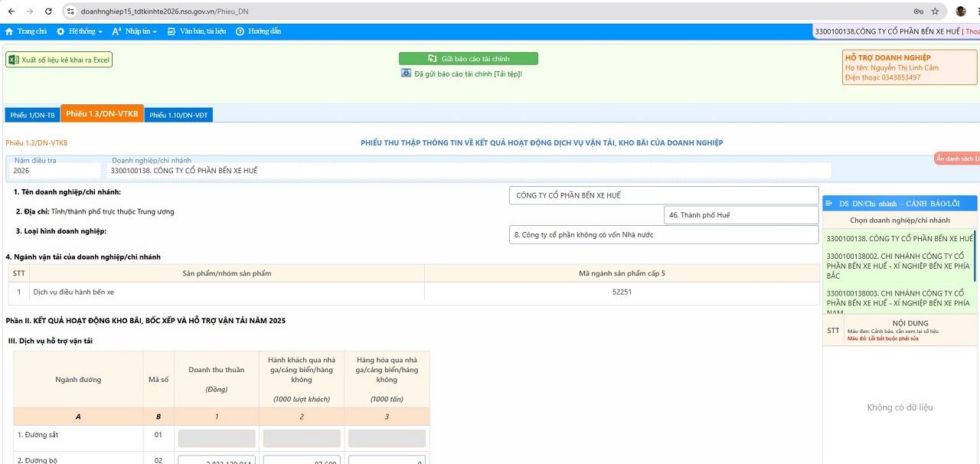The width and height of the screenshot is (980, 464).
Task: Click the Hướng dẫn help icon
Action: pos(240,31)
